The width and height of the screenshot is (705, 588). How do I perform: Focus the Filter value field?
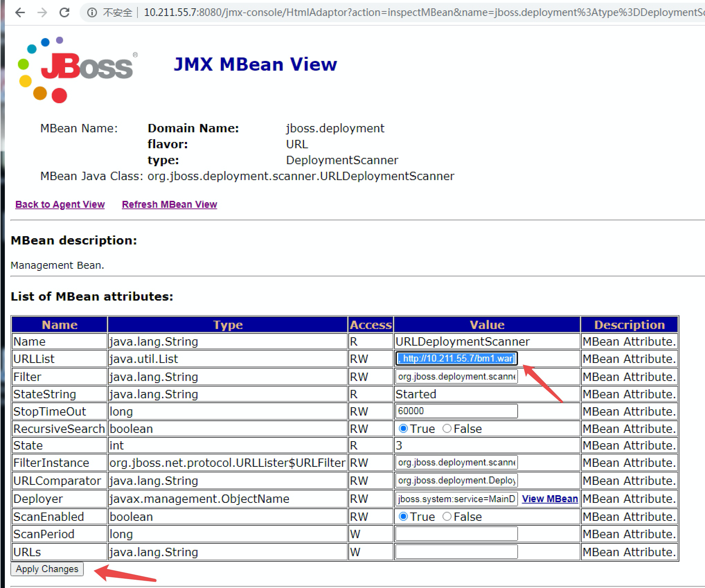456,376
